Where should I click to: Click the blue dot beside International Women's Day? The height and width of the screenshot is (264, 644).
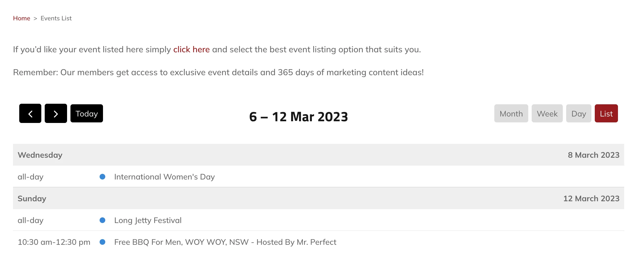click(x=102, y=177)
